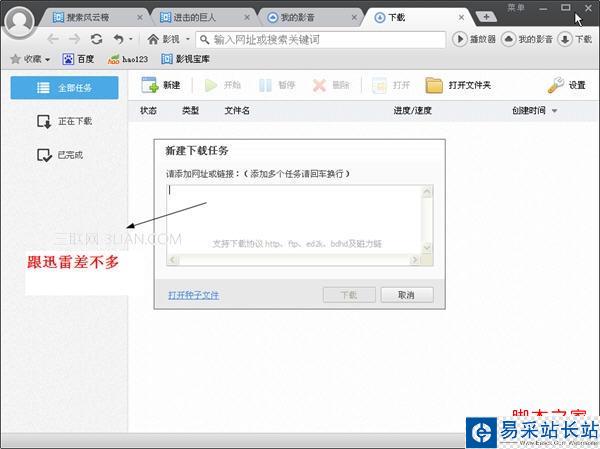Image resolution: width=600 pixels, height=449 pixels.
Task: Click the 打开种子文件 link
Action: coord(194,295)
